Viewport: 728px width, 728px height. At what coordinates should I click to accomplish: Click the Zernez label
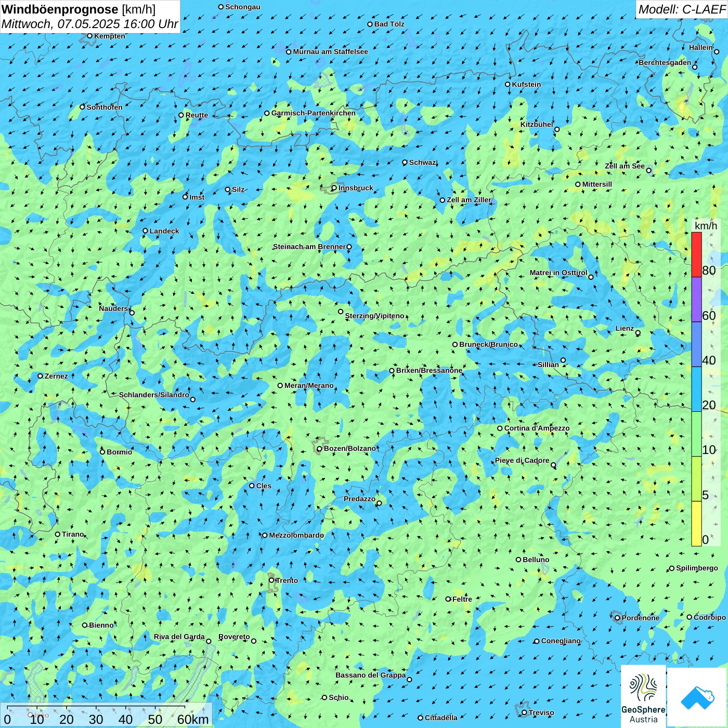pyautogui.click(x=56, y=376)
